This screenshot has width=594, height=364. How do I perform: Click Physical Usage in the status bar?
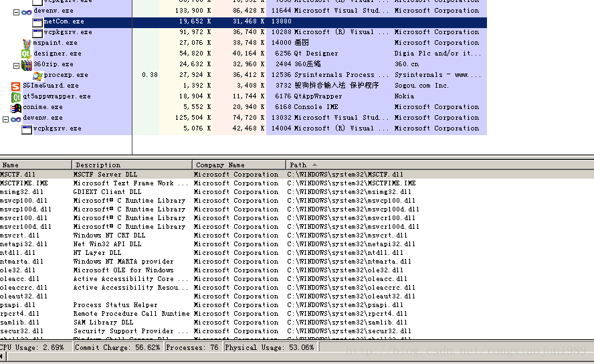tap(270, 347)
